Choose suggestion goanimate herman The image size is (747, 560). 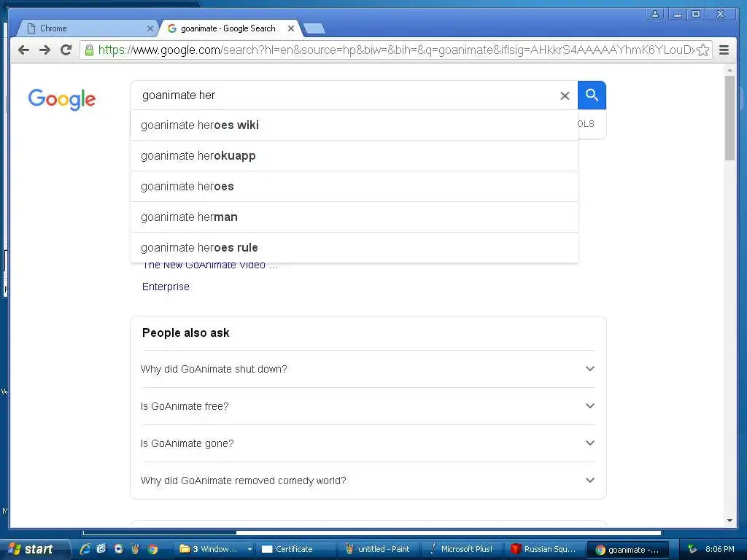354,217
